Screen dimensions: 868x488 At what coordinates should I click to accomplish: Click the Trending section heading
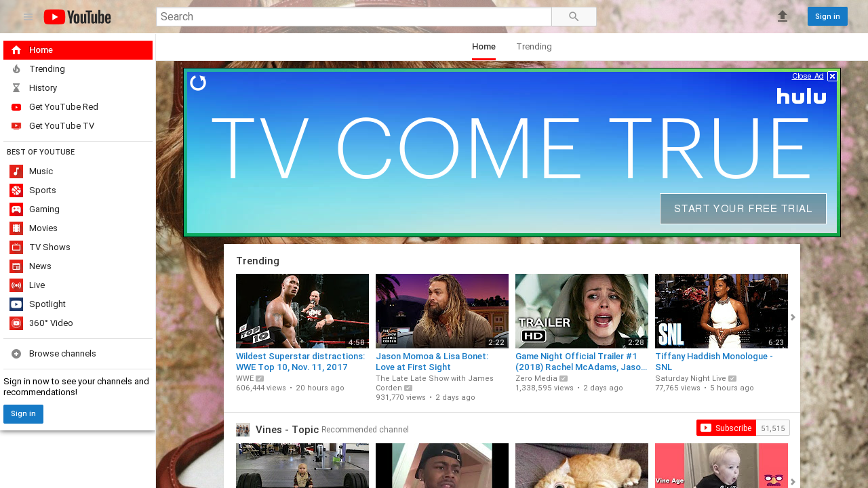258,261
